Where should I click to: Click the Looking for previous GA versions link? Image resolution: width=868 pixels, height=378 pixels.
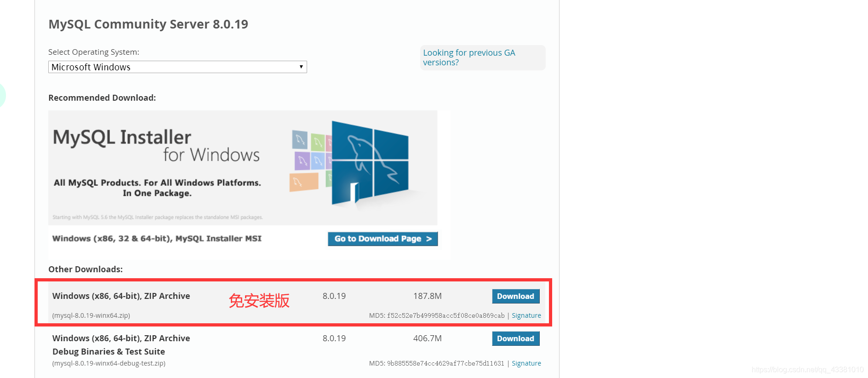469,57
